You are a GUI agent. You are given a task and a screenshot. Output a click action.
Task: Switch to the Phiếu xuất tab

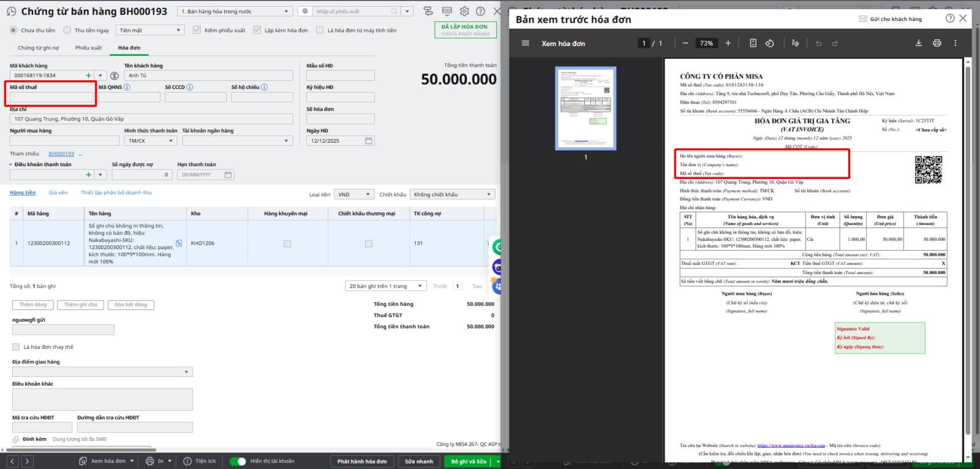pos(88,48)
